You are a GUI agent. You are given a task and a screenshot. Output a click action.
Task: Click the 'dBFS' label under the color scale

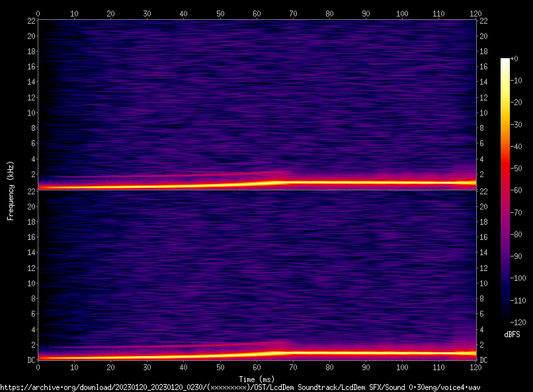tap(512, 334)
